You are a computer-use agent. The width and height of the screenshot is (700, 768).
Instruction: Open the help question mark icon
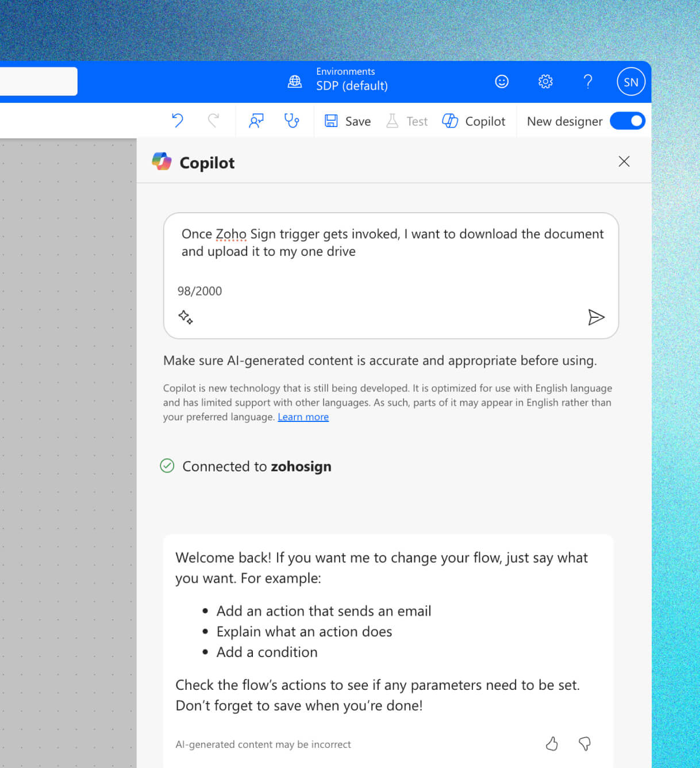[587, 82]
